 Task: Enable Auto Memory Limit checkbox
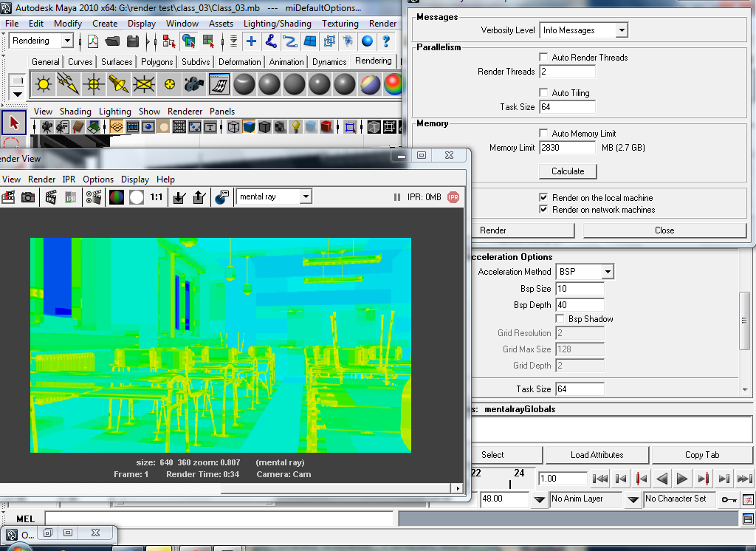click(543, 133)
